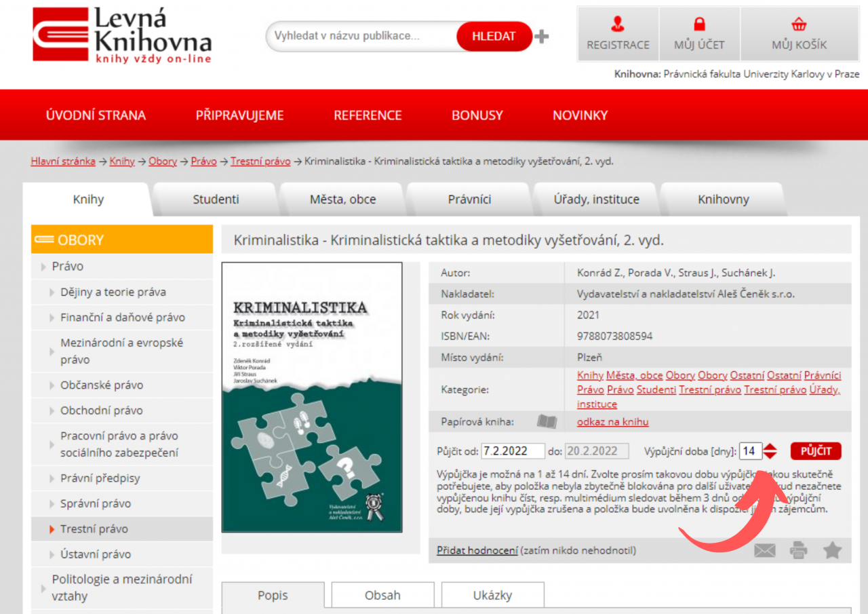Expand Pracovní právo a sociálního zabezpečení
The height and width of the screenshot is (614, 868).
122,444
